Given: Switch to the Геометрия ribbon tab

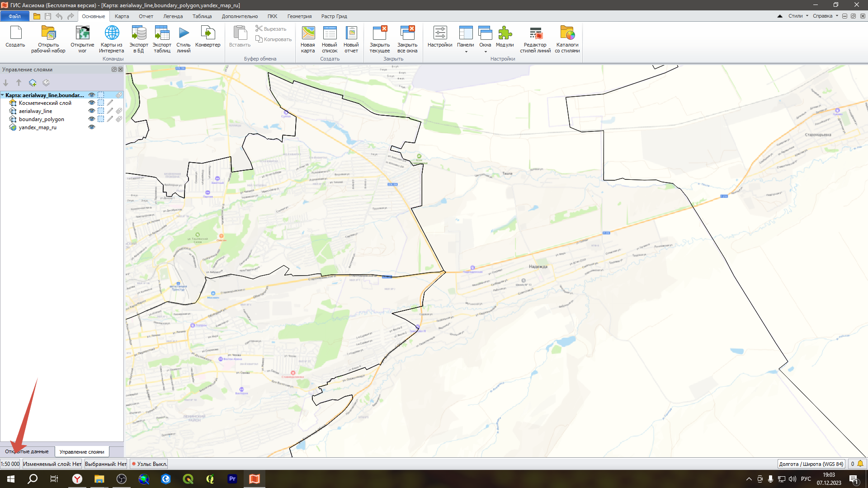Looking at the screenshot, I should pyautogui.click(x=299, y=16).
